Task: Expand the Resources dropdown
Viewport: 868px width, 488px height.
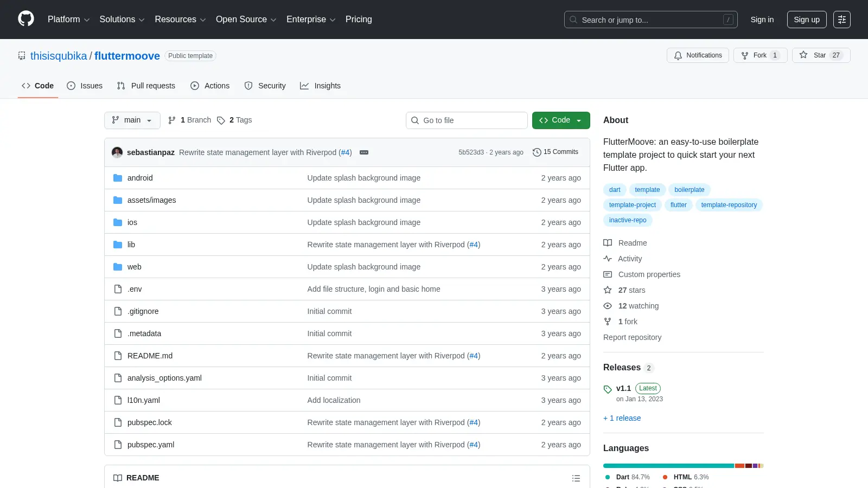Action: point(180,20)
